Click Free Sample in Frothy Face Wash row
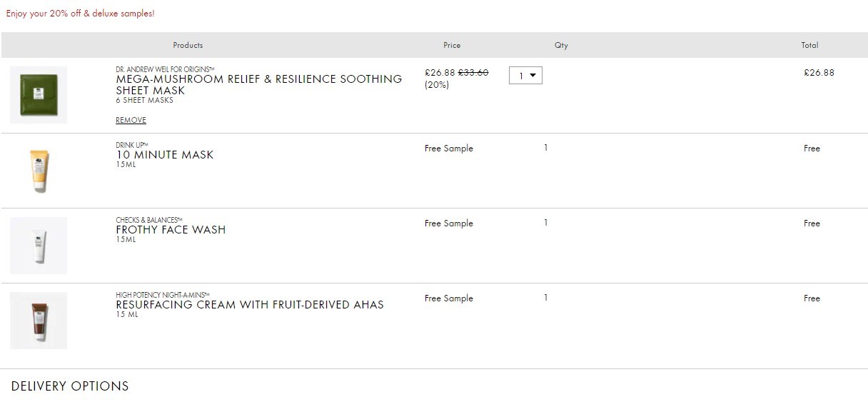This screenshot has height=402, width=868. coord(449,223)
